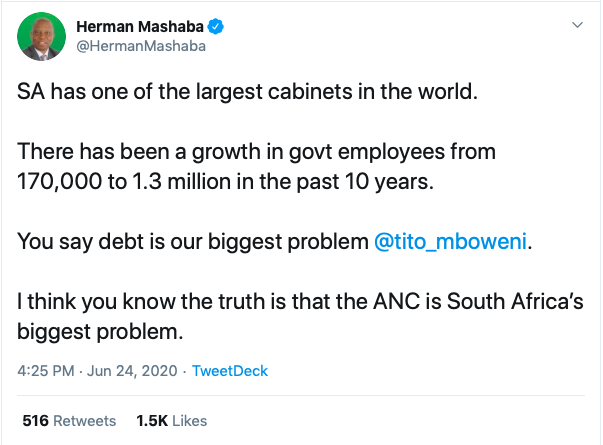The image size is (603, 445).
Task: Open Herman Mashaba's profile picture
Action: 42,37
